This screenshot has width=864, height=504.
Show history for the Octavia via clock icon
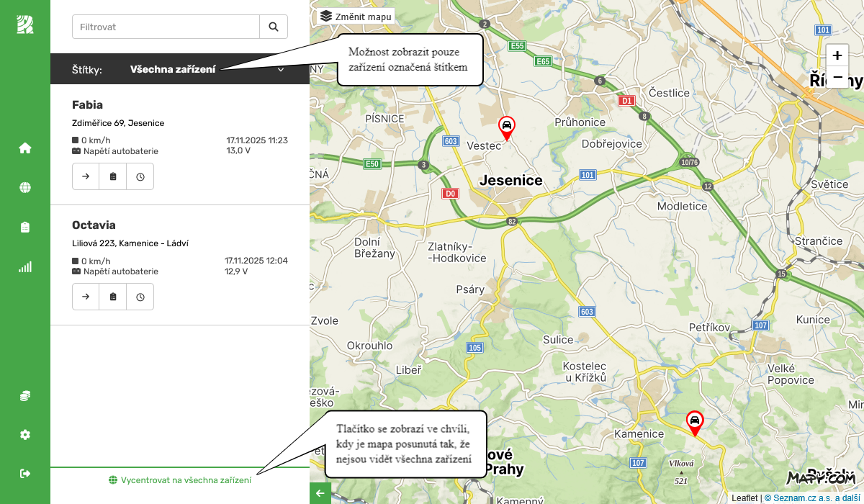click(140, 296)
